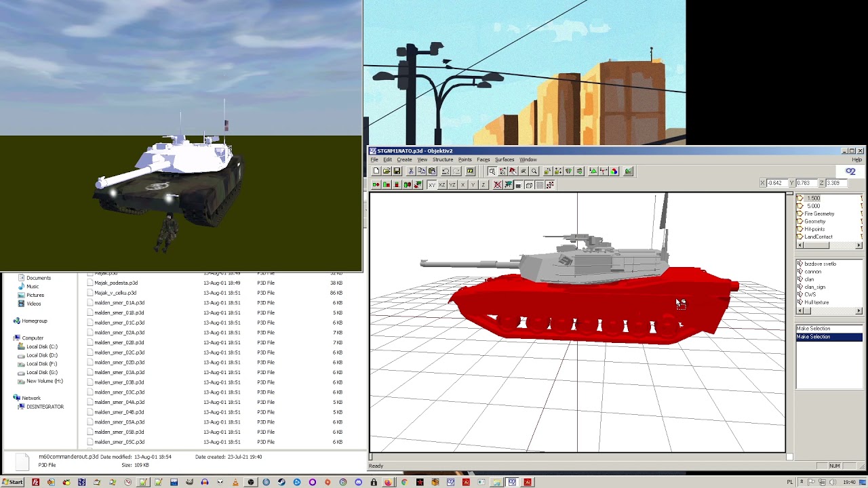This screenshot has height=488, width=868.
Task: Toggle the Z axis constraint button
Action: (x=484, y=184)
